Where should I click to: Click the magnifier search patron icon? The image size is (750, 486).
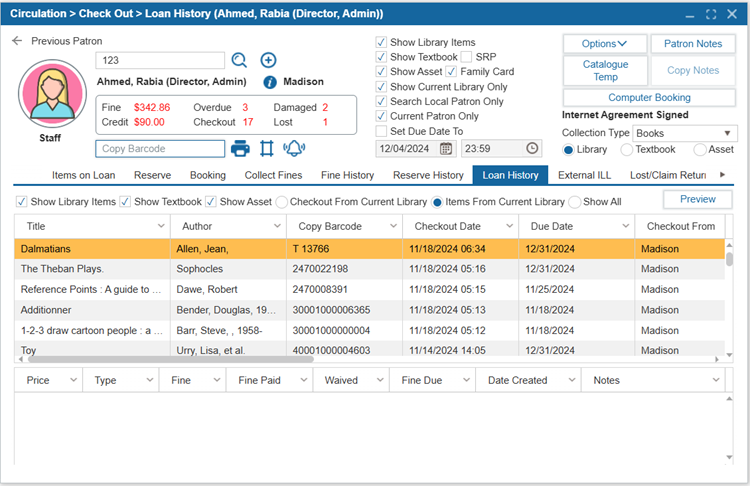tap(239, 60)
